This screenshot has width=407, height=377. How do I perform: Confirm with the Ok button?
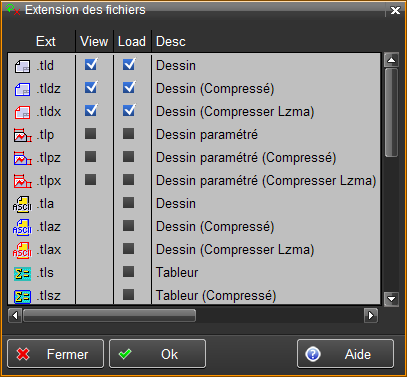pos(157,354)
